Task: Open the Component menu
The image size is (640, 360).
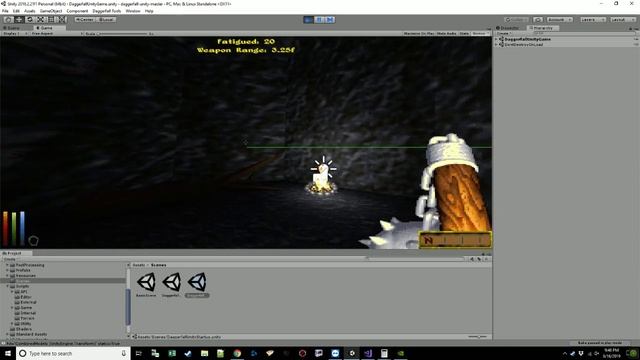Action: pos(77,11)
